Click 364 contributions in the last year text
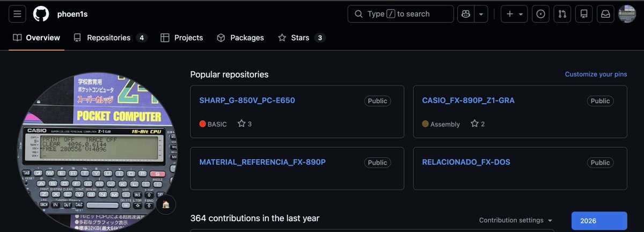Screen dimensions: 644x232 255,218
